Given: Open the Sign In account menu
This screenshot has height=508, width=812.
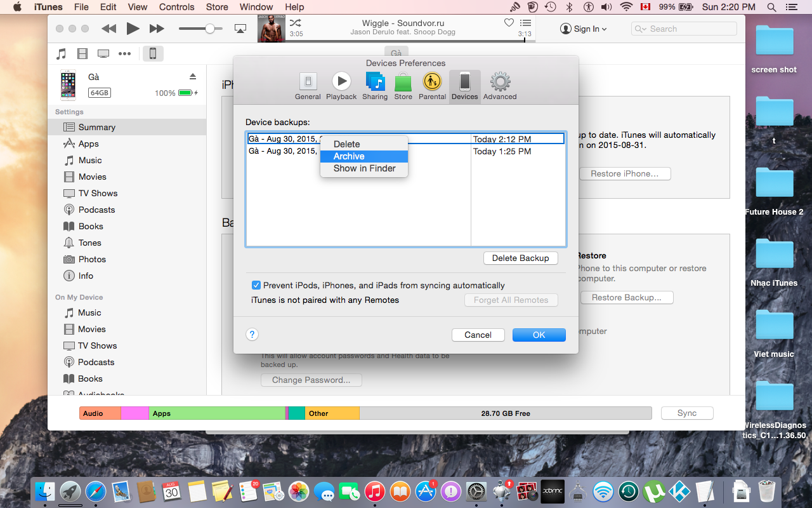Looking at the screenshot, I should pyautogui.click(x=584, y=29).
